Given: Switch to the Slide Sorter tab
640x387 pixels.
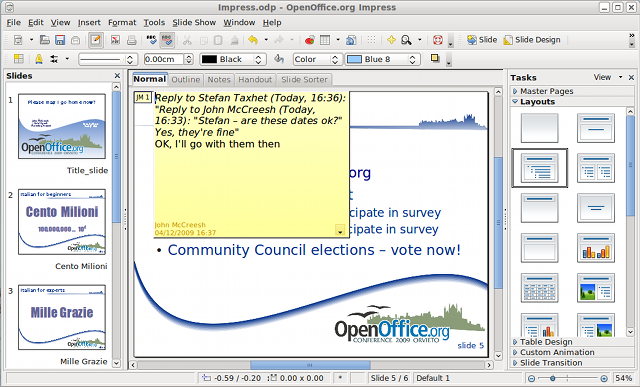Looking at the screenshot, I should click(304, 80).
